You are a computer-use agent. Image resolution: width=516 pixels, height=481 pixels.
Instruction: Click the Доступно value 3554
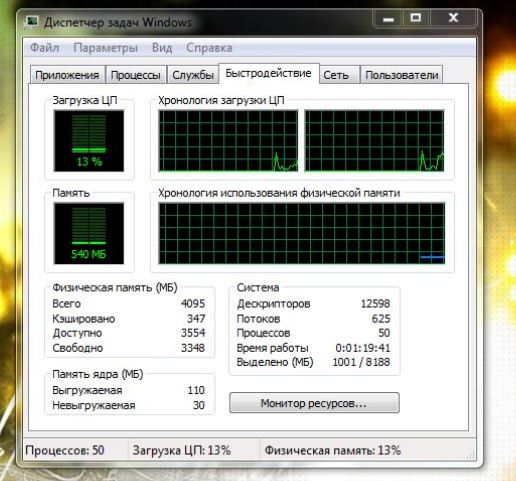(193, 333)
